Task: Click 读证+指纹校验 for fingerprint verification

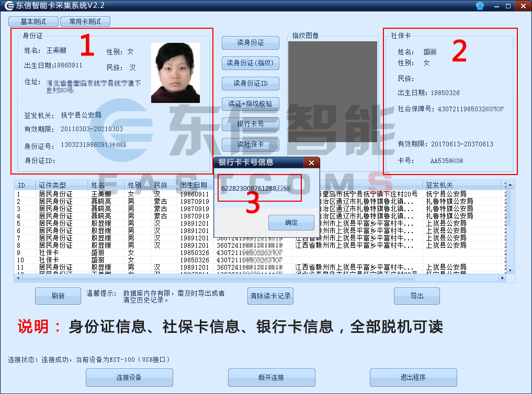Action: click(x=250, y=104)
